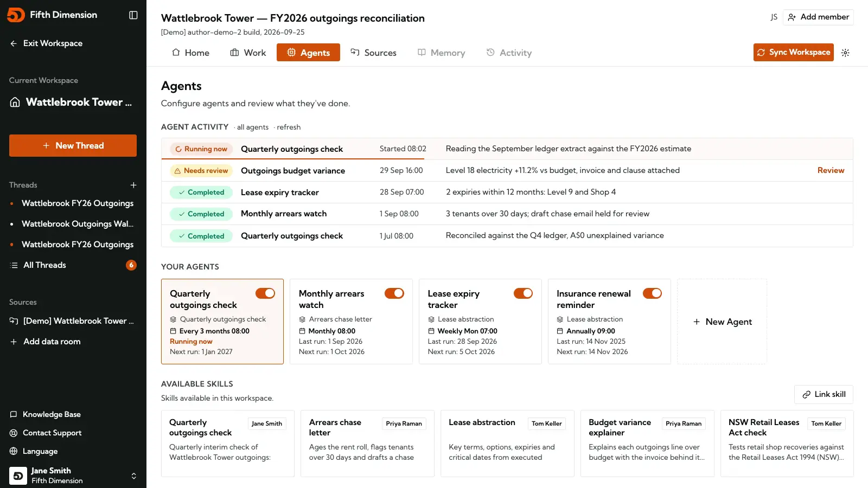Create a New Agent card

[722, 322]
